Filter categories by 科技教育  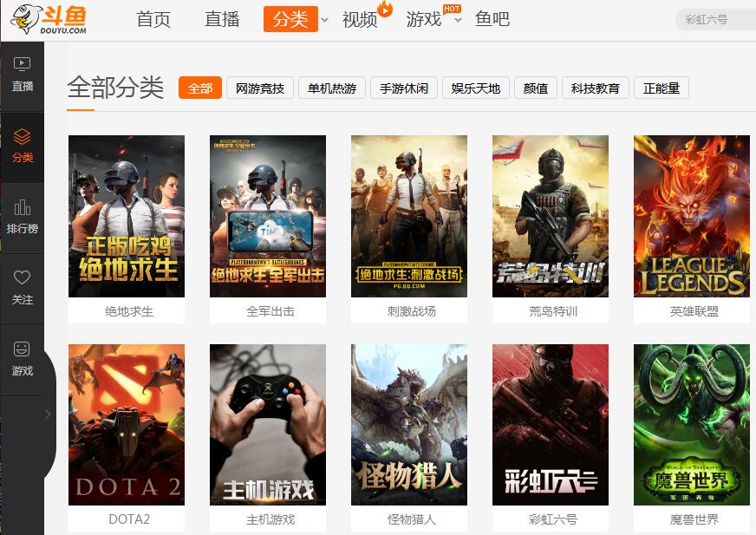pyautogui.click(x=595, y=88)
